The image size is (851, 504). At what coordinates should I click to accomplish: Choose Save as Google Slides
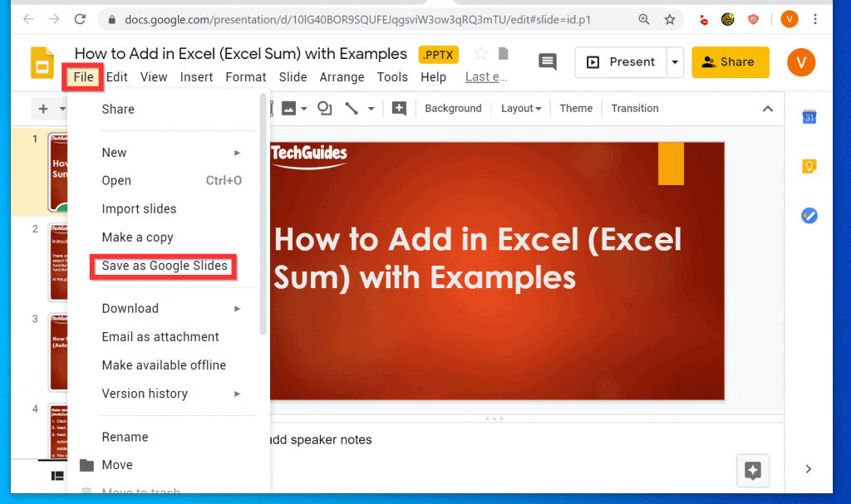(165, 266)
